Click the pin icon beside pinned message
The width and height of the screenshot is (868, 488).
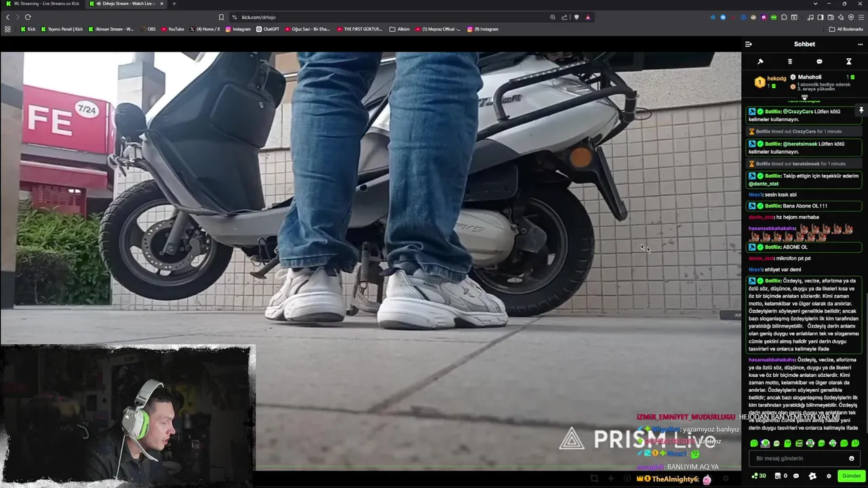tap(861, 110)
